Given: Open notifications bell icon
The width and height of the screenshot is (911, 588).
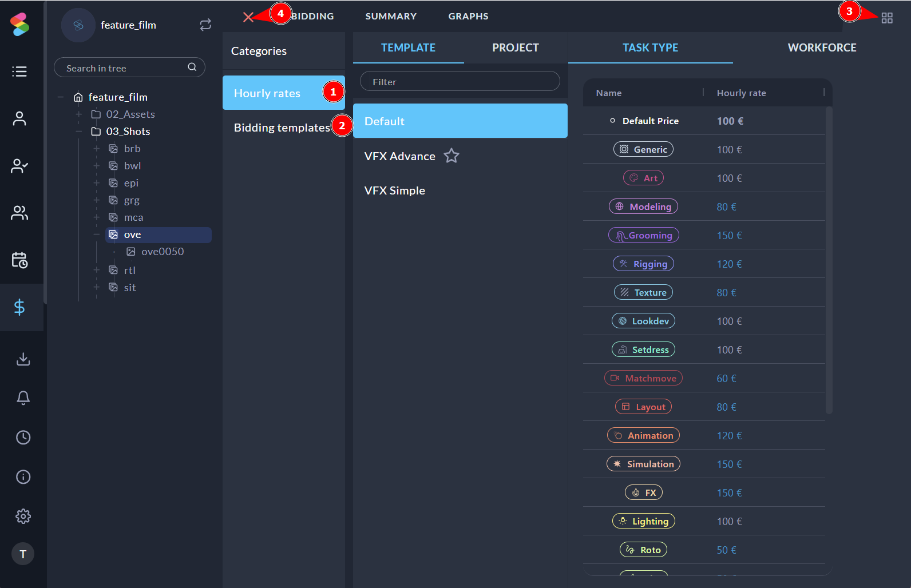Looking at the screenshot, I should coord(23,398).
